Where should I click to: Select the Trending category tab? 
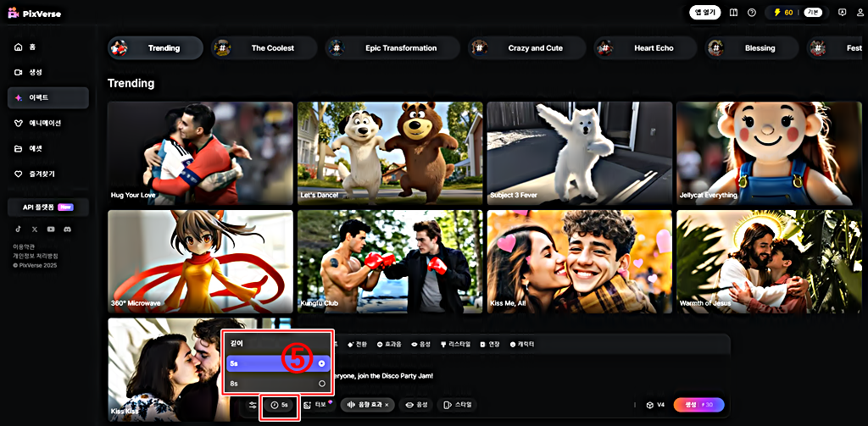[x=156, y=48]
